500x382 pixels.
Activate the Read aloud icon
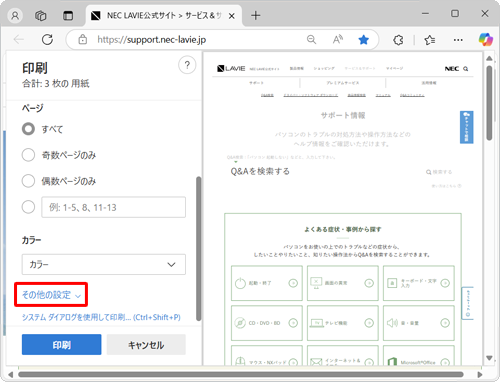(338, 40)
